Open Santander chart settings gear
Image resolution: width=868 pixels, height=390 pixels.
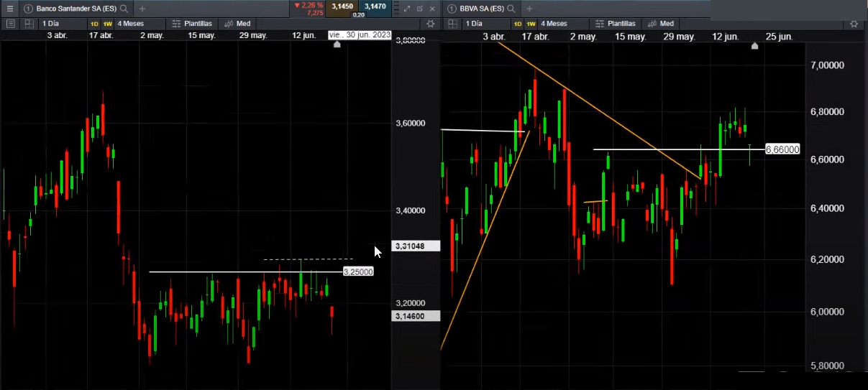[431, 24]
